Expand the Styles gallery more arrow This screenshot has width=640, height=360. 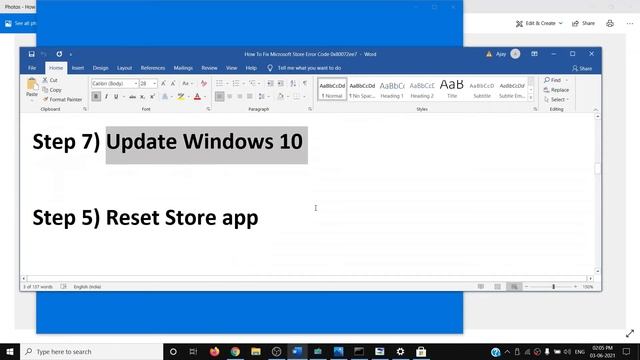[531, 98]
